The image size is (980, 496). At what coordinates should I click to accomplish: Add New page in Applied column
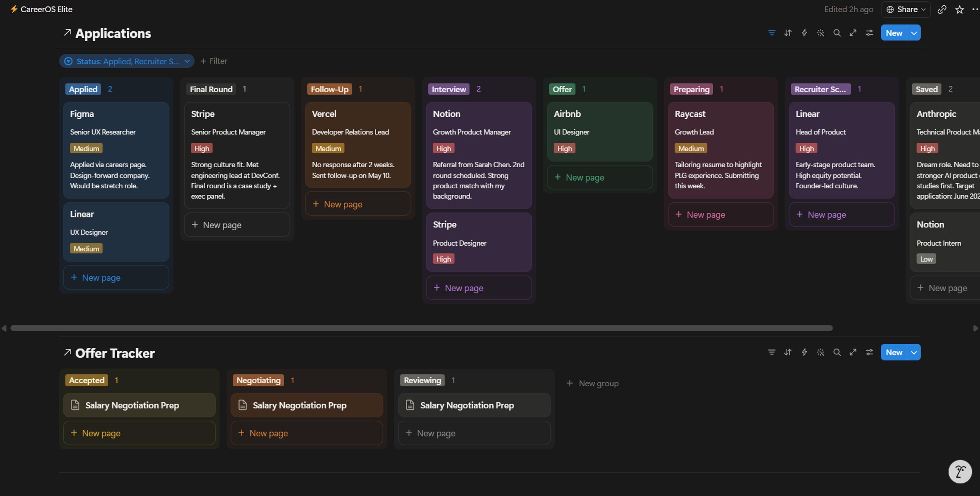pyautogui.click(x=116, y=277)
